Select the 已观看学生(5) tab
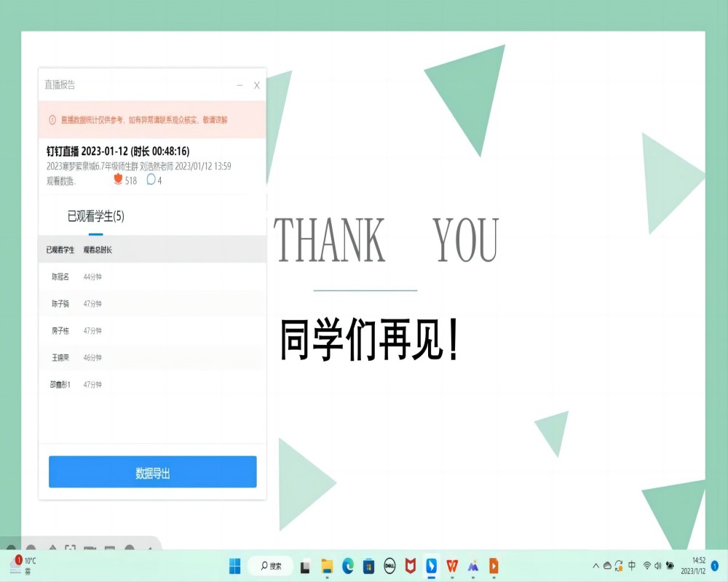Image resolution: width=728 pixels, height=582 pixels. point(95,217)
